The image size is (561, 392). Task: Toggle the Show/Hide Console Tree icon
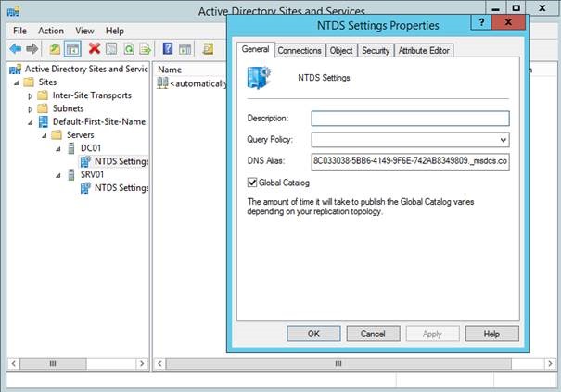[x=72, y=49]
